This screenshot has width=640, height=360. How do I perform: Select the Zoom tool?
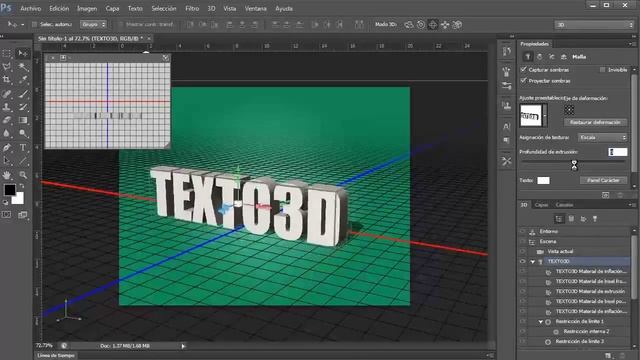click(x=22, y=175)
